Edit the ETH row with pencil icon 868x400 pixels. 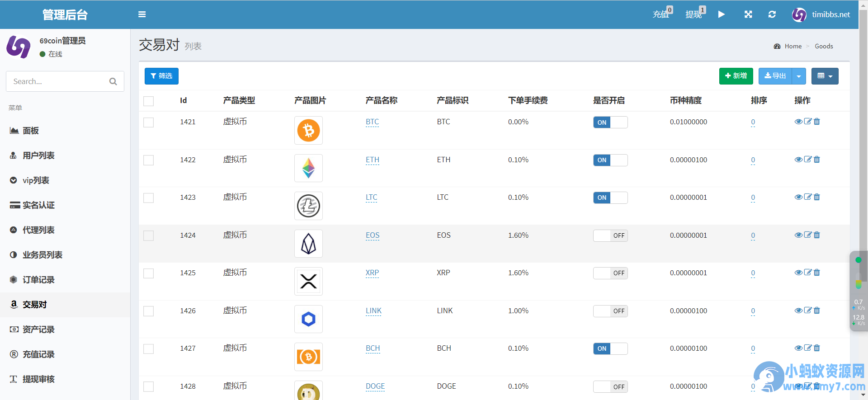click(808, 160)
